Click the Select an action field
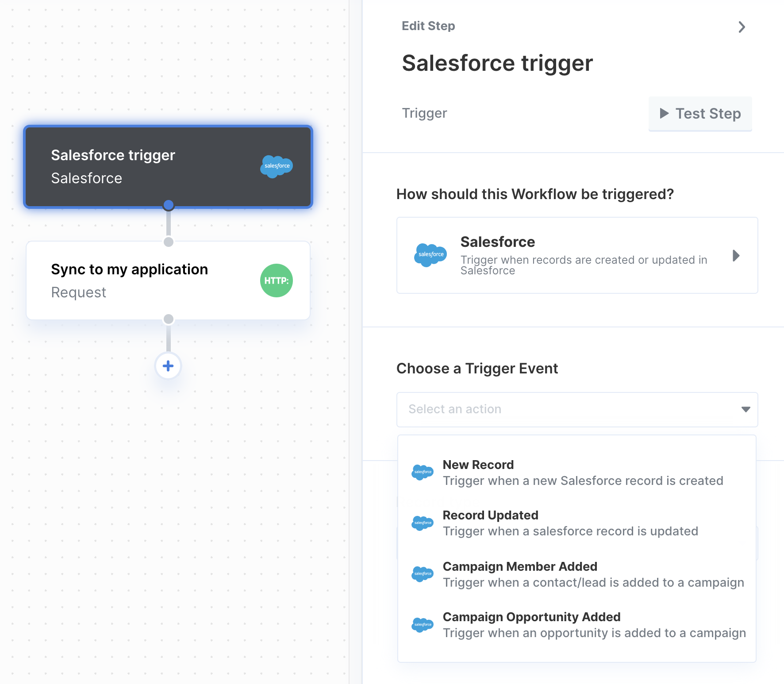This screenshot has width=784, height=684. [577, 410]
